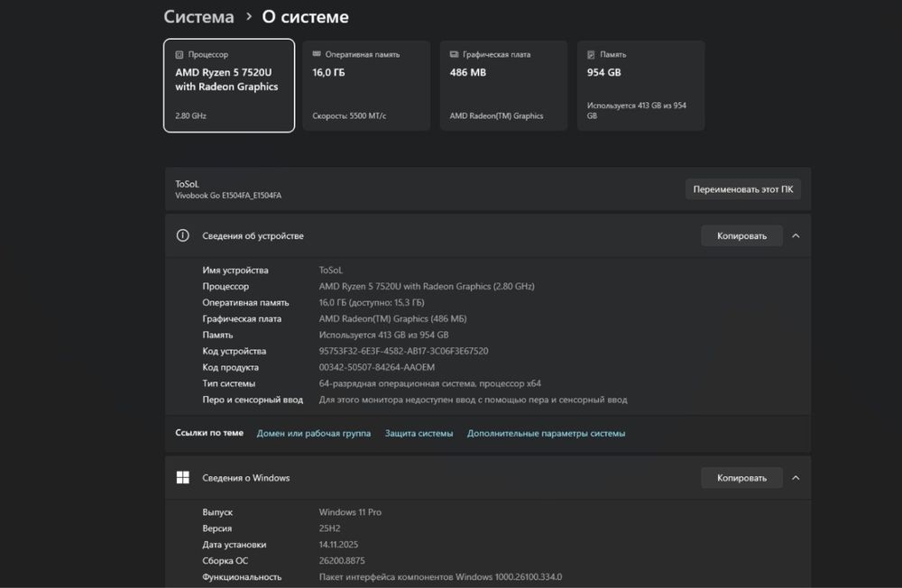Click the Тип системы label

click(x=228, y=383)
